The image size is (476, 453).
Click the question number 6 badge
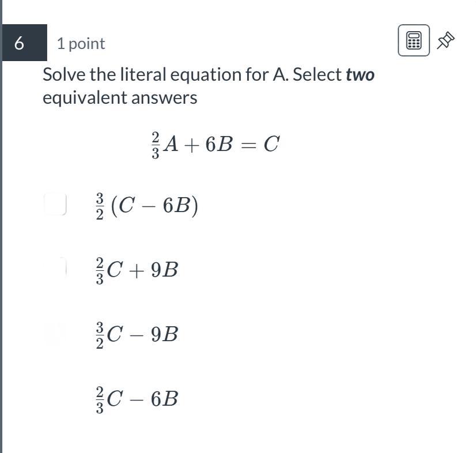[20, 43]
